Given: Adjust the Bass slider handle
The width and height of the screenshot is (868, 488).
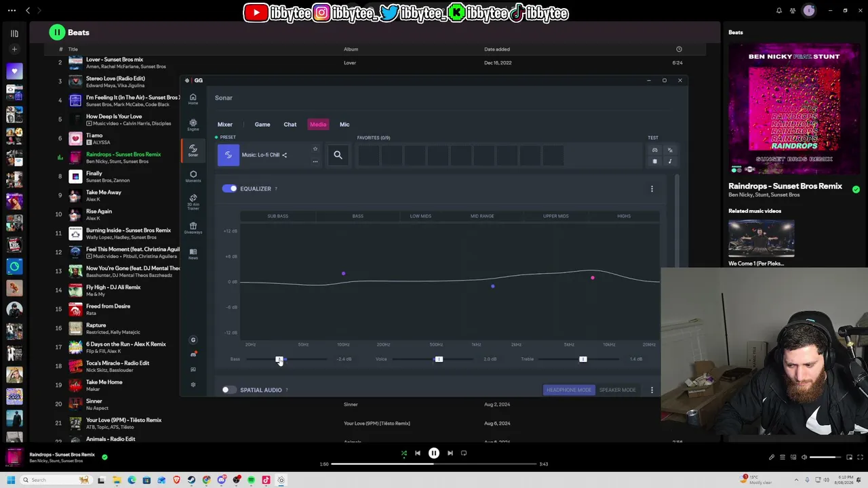Looking at the screenshot, I should click(x=279, y=359).
